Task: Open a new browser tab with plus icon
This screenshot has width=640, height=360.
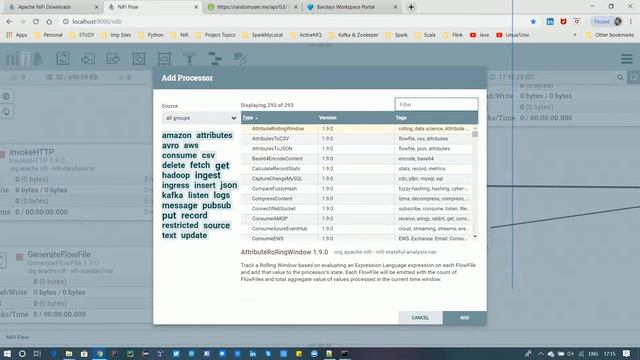Action: point(411,7)
